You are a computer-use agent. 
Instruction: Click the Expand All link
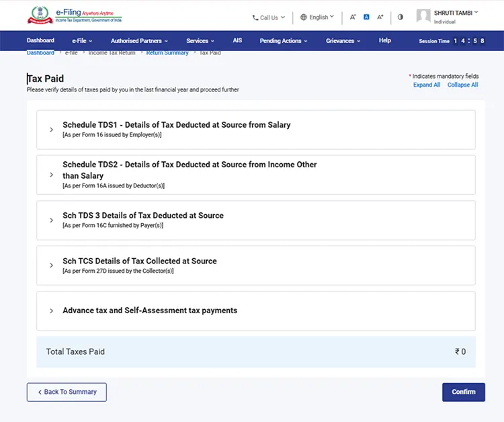(x=427, y=85)
